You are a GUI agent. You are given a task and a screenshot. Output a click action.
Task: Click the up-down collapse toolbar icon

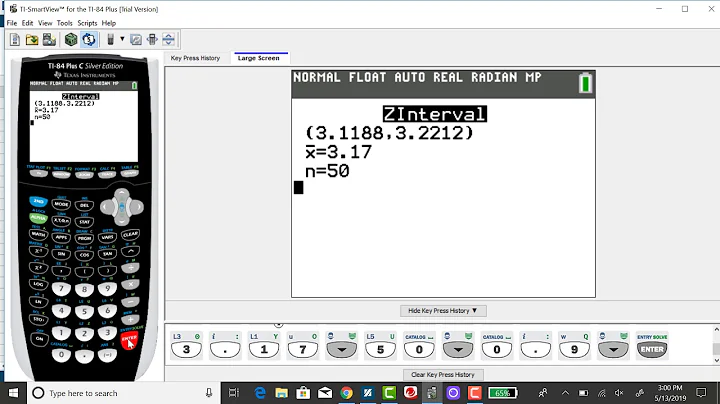pos(169,39)
